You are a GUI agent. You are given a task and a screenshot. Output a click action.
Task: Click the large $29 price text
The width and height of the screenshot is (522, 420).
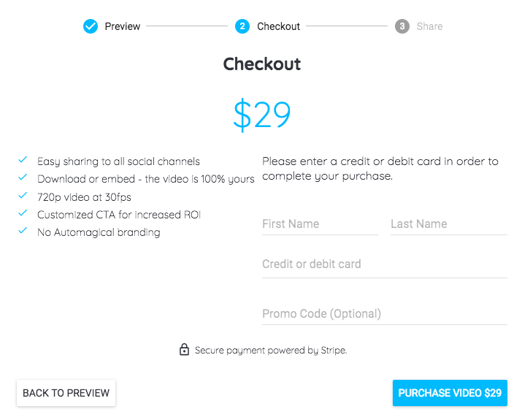point(262,115)
